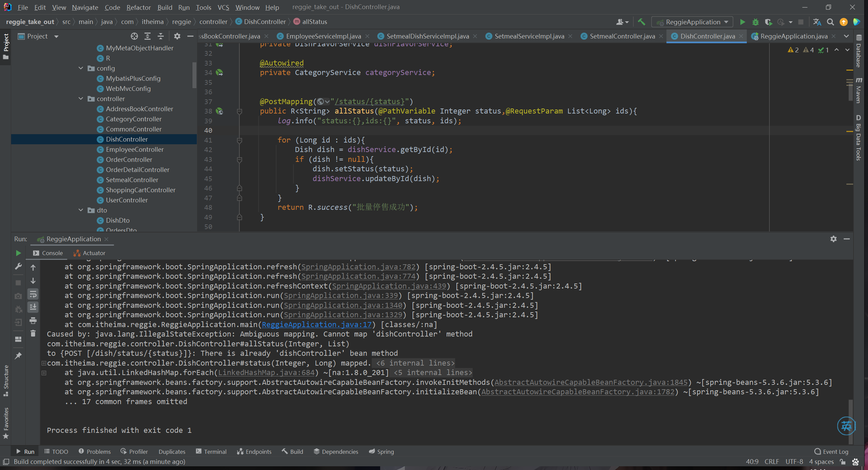Open Search Everywhere magnifier icon
The width and height of the screenshot is (868, 470).
[830, 22]
